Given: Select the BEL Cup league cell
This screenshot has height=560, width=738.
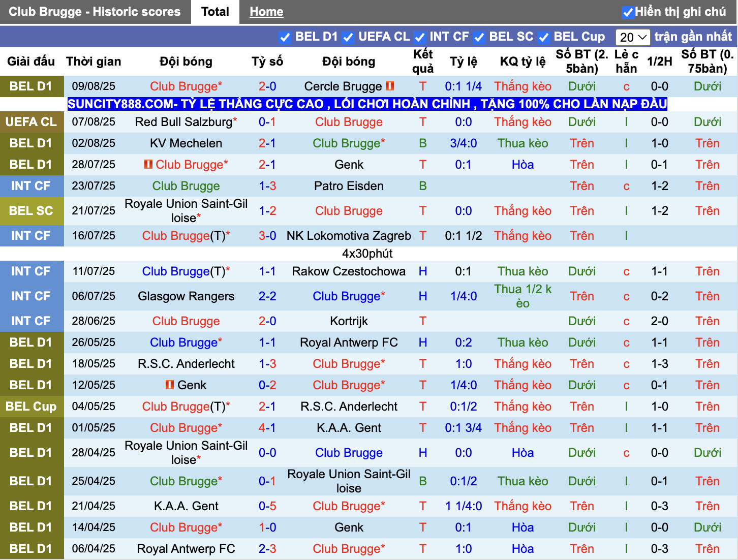Looking at the screenshot, I should click(x=32, y=407).
